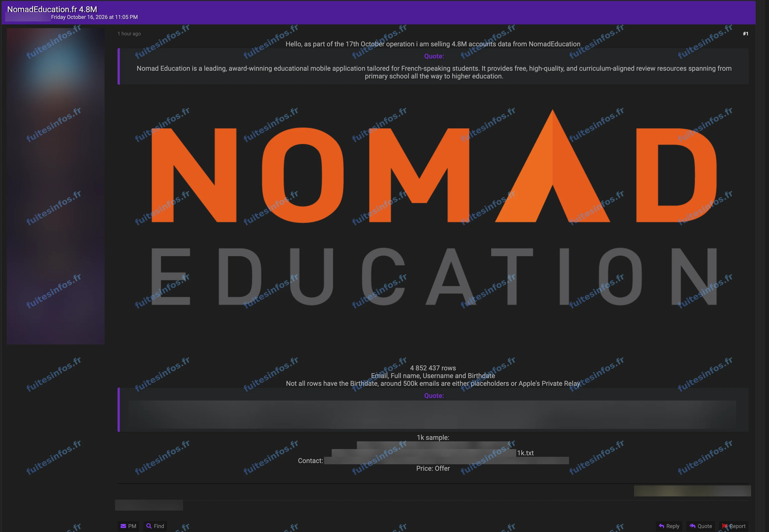Click the envelope icon in PM button
Image resolution: width=769 pixels, height=532 pixels.
(x=123, y=526)
